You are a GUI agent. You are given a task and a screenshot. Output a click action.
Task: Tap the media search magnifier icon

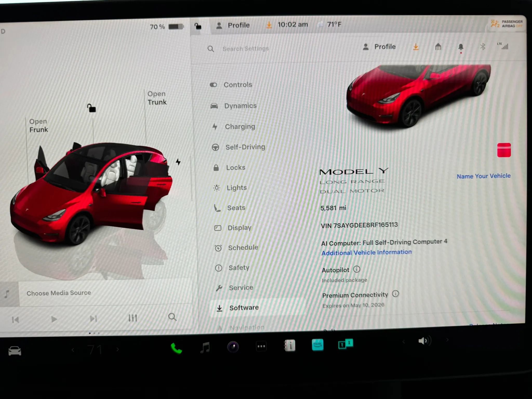pyautogui.click(x=172, y=317)
